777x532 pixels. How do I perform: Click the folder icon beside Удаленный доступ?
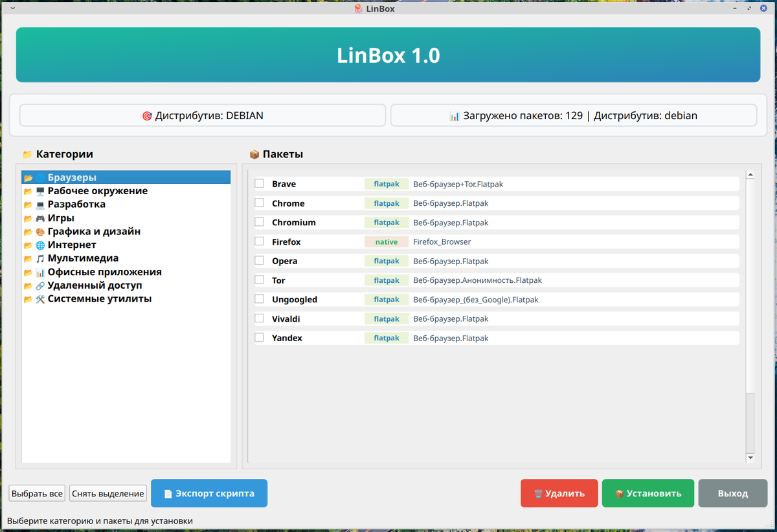coord(28,285)
